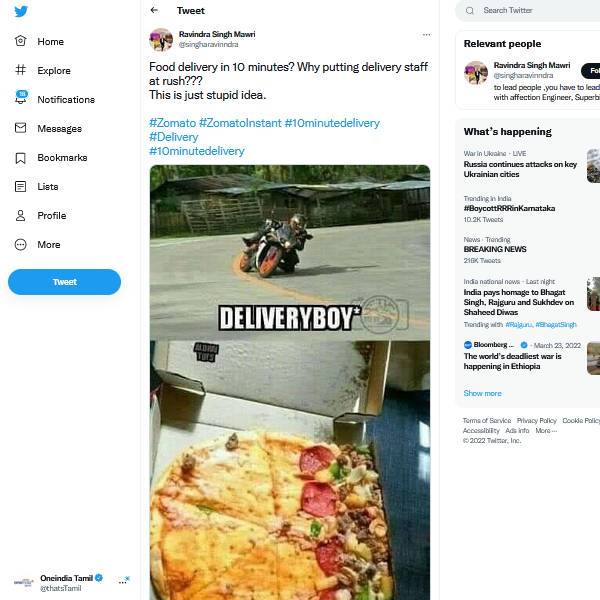Open the Privacy Policy footer link
600x600 pixels.
pos(536,421)
